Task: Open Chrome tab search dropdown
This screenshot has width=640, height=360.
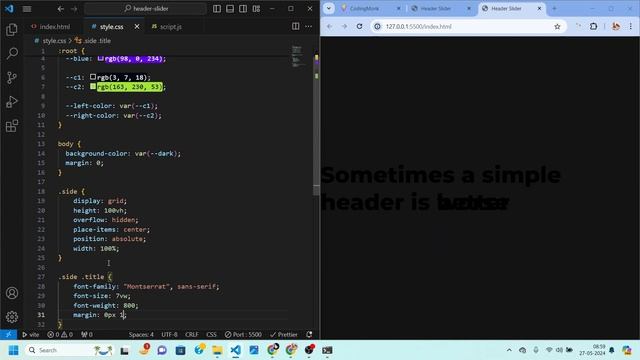Action: tap(329, 8)
